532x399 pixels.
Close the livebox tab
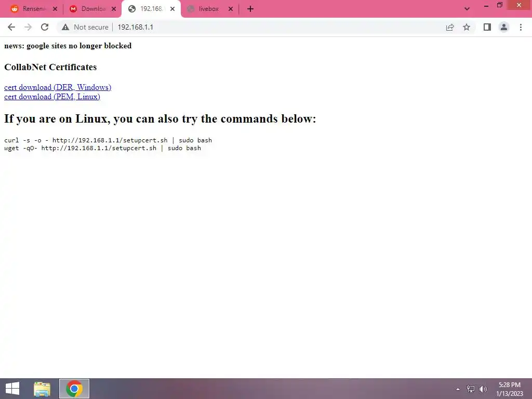point(231,9)
